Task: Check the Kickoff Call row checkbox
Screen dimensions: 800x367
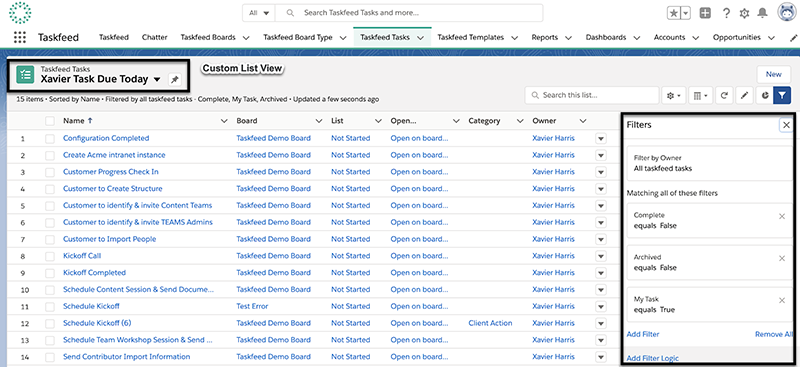Action: click(x=49, y=256)
